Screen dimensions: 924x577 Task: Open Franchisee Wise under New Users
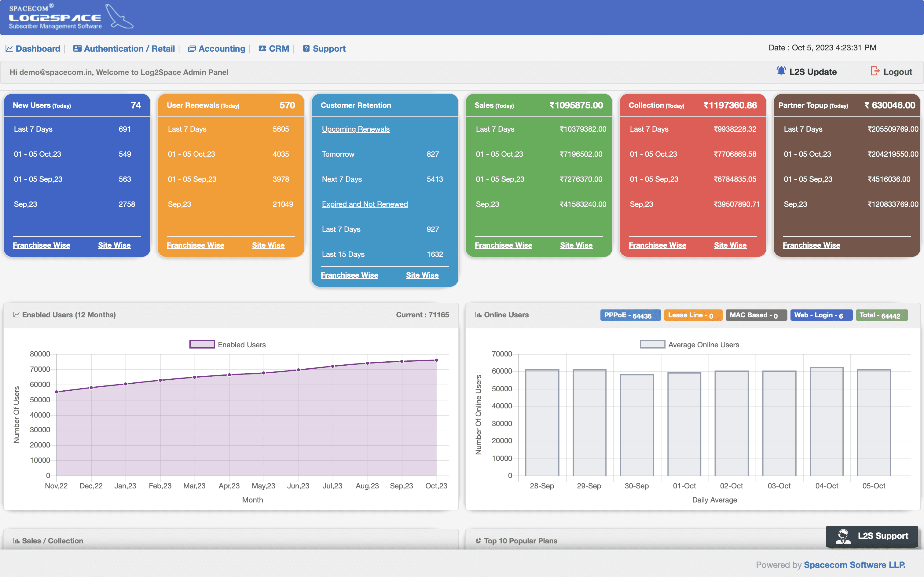pos(41,245)
